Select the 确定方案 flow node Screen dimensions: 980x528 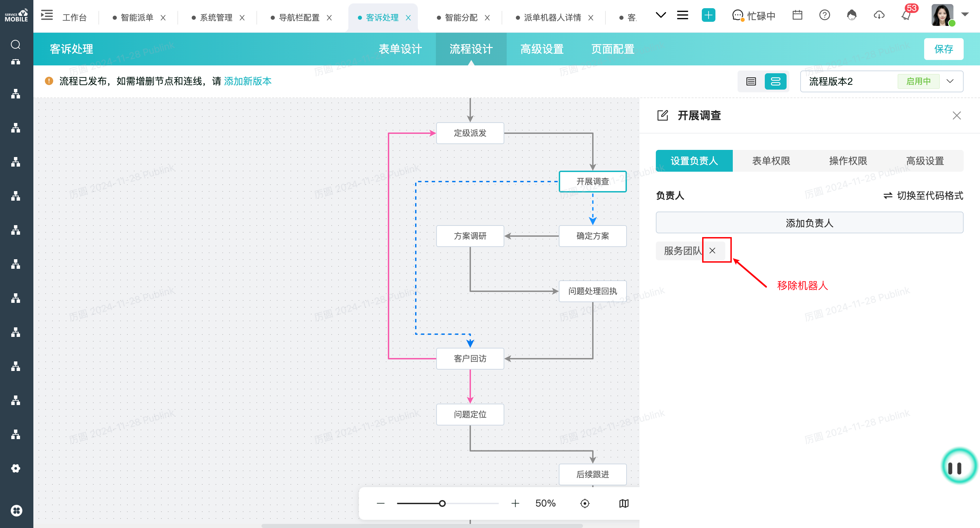(x=592, y=236)
